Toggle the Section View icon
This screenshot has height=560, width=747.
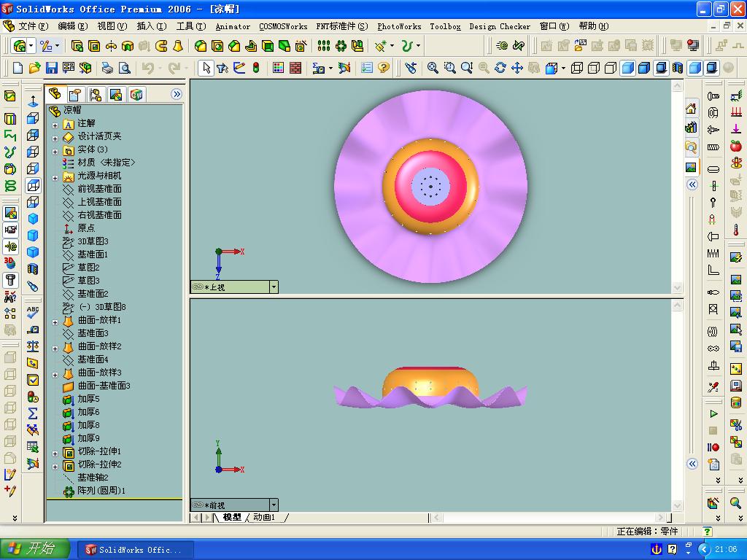point(678,68)
